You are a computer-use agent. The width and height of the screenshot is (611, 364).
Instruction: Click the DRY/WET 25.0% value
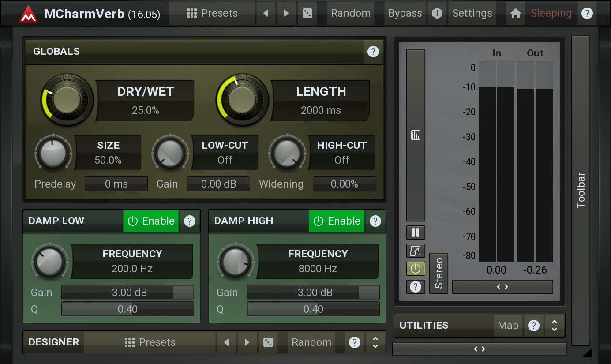click(145, 110)
